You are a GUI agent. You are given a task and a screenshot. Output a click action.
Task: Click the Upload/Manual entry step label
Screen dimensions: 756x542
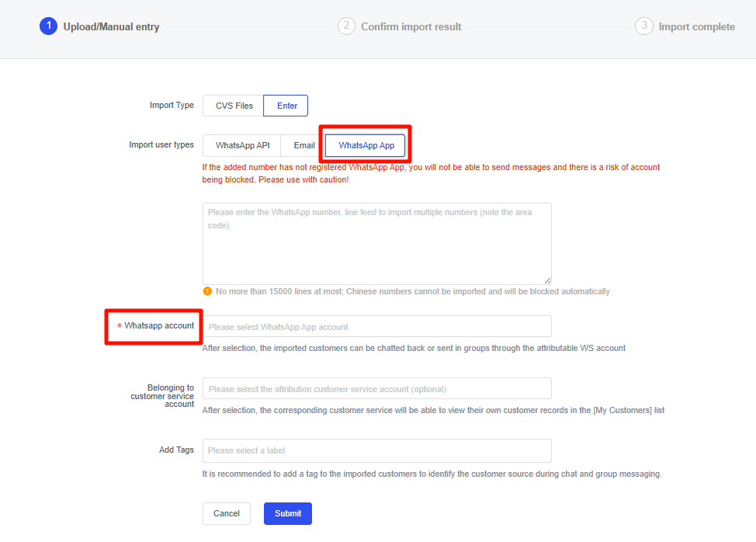point(111,27)
